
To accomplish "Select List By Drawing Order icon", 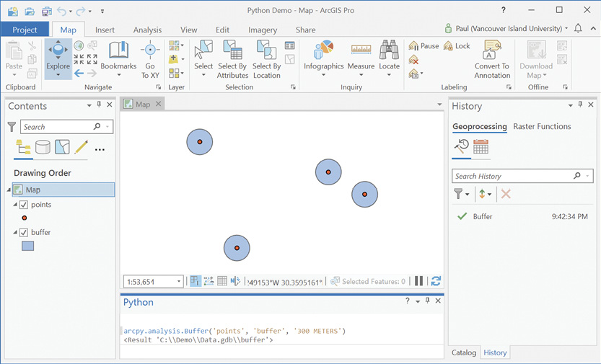I will tap(23, 147).
